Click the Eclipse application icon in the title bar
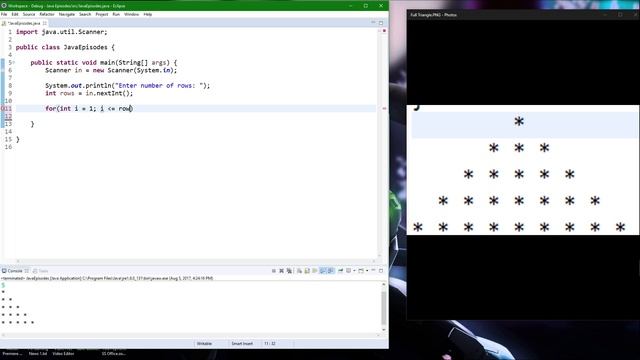This screenshot has width=640, height=360. pyautogui.click(x=4, y=6)
